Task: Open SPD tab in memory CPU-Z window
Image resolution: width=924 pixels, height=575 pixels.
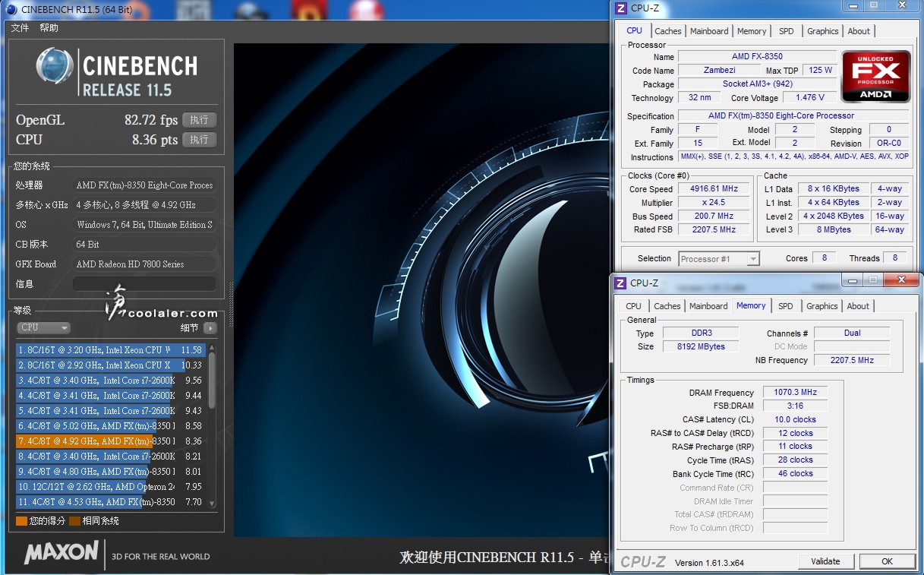Action: (786, 306)
